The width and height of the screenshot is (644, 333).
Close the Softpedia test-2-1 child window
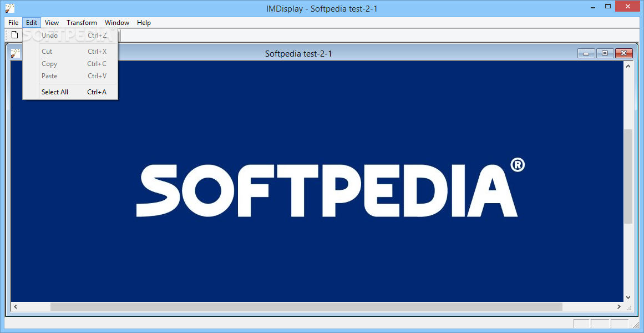[x=624, y=53]
